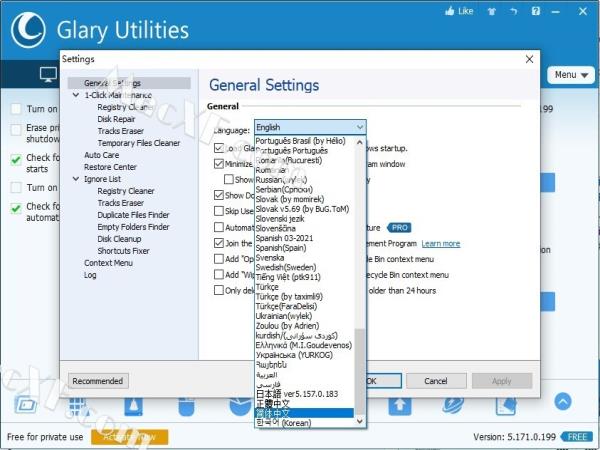Toggle 'Check fo... starts' checkbox in main window
Image resolution: width=600 pixels, height=450 pixels.
click(x=16, y=160)
